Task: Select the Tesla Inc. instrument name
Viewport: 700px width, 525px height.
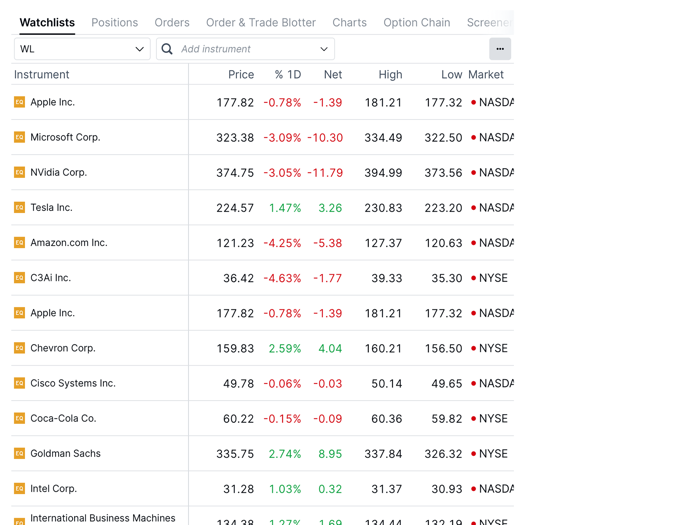Action: [51, 208]
